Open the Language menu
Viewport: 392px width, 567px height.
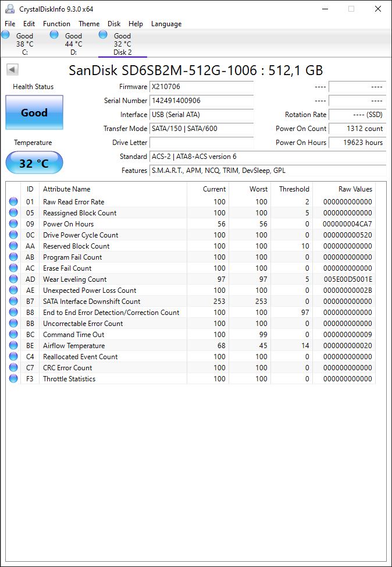tap(166, 24)
